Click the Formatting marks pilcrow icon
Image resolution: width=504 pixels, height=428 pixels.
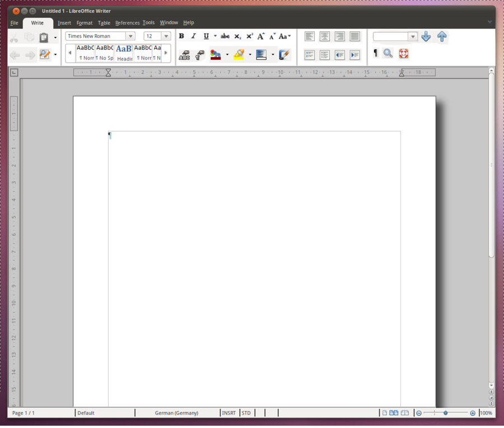point(375,53)
